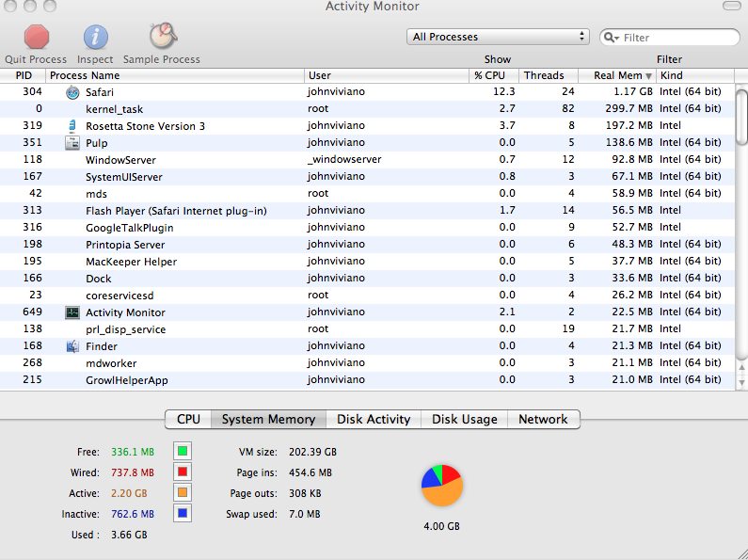Click the memory usage pie chart

[442, 486]
